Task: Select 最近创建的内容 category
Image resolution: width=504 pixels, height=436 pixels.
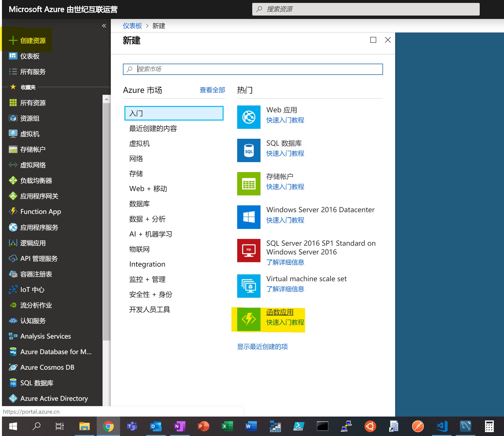Action: click(x=153, y=129)
